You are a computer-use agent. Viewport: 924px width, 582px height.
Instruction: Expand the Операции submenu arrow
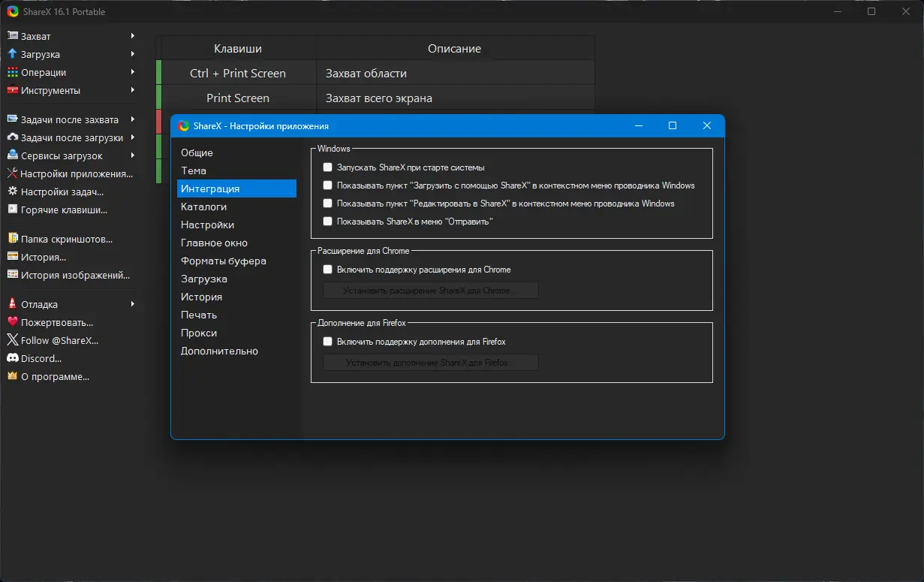(133, 72)
